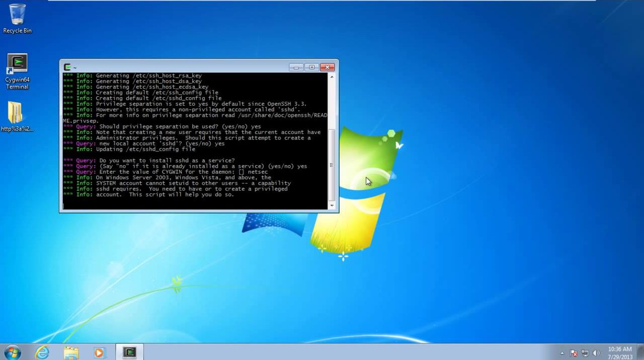Open the Windows Start menu orb

coord(12,352)
